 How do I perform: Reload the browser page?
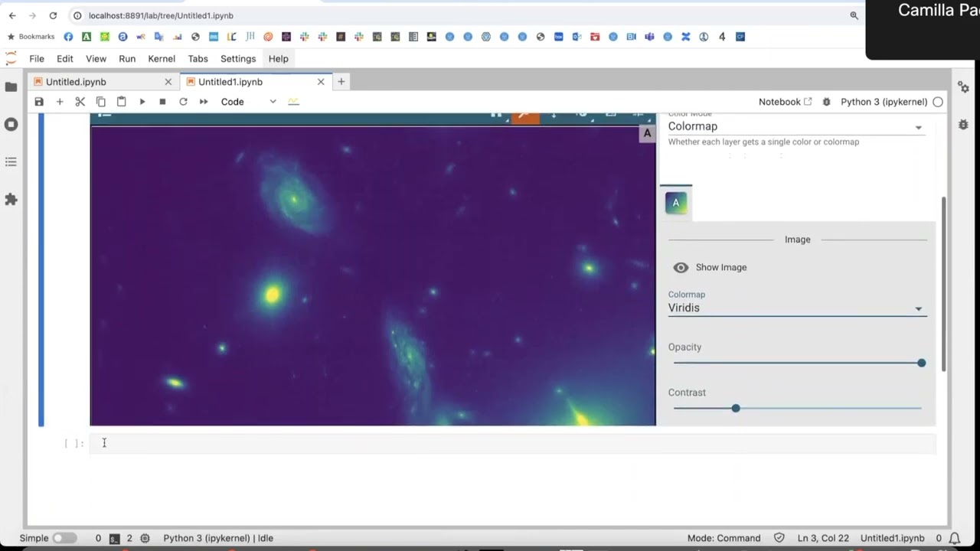pyautogui.click(x=53, y=15)
